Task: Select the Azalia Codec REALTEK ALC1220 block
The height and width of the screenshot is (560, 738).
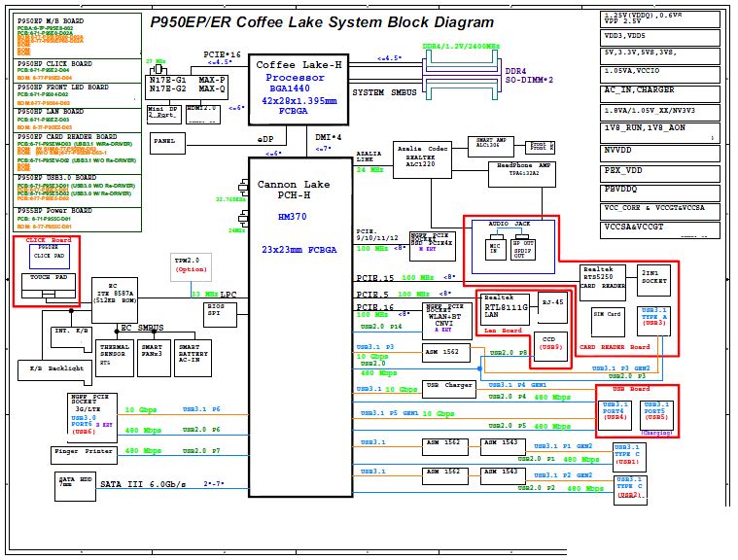Action: click(x=422, y=159)
